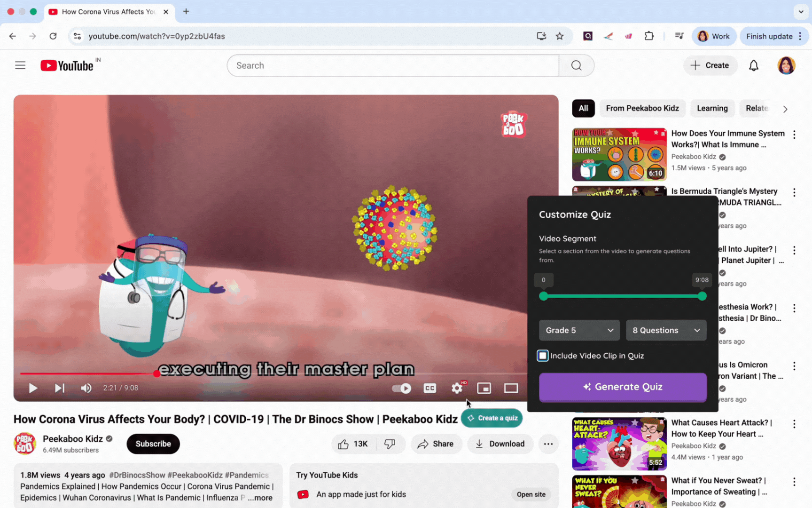
Task: Select the Related filter chip
Action: pos(756,108)
